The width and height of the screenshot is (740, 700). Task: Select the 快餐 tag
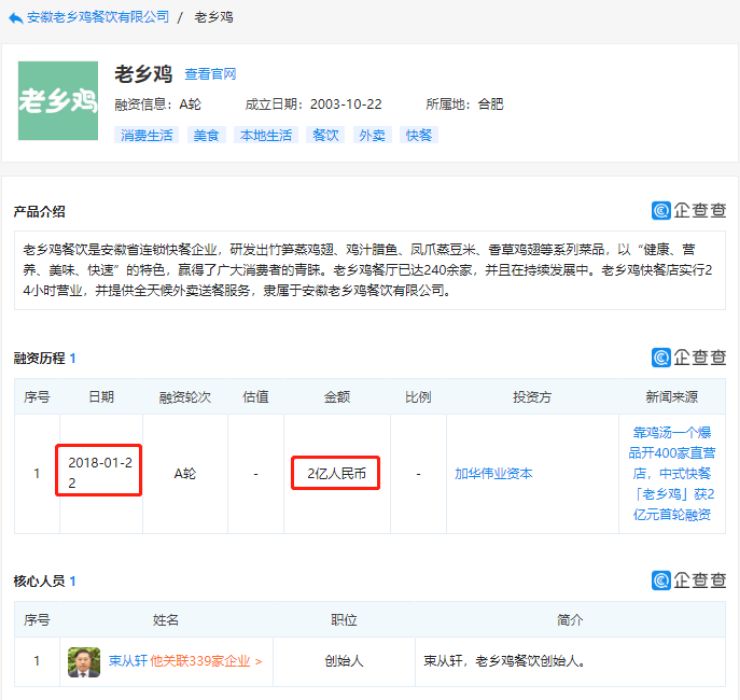[419, 135]
